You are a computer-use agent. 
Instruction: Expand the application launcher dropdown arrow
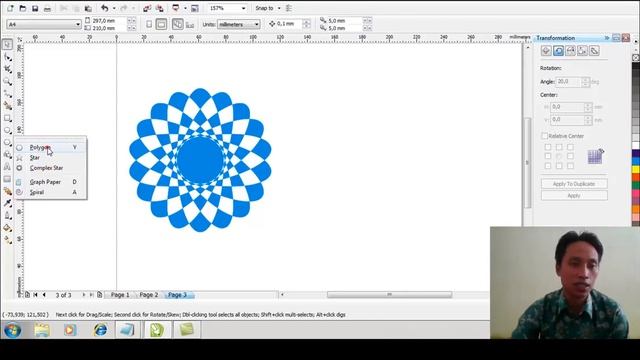pos(185,8)
